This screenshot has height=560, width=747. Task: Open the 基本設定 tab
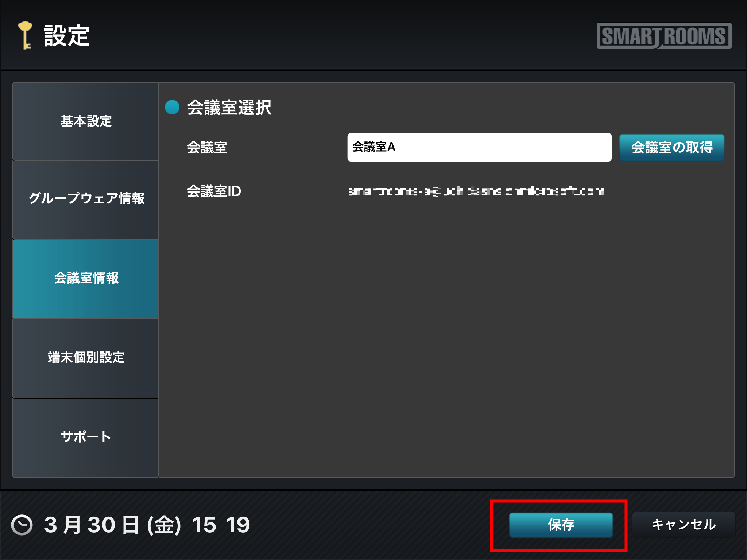85,121
